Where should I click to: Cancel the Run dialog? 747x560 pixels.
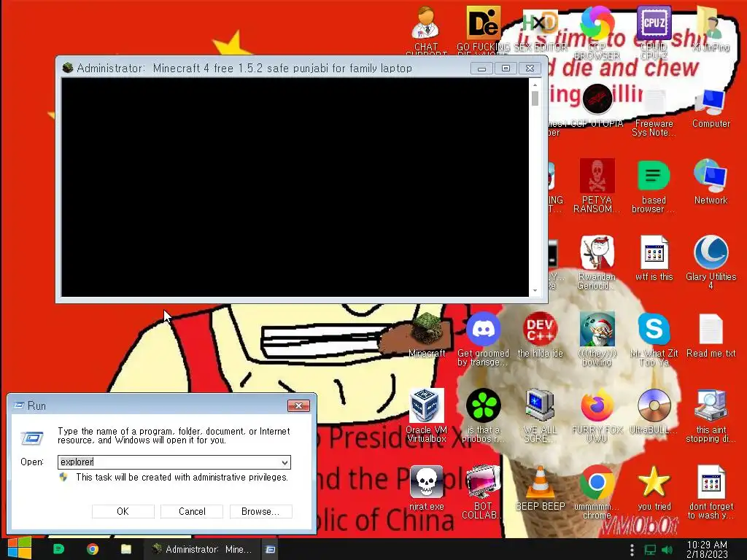[192, 511]
